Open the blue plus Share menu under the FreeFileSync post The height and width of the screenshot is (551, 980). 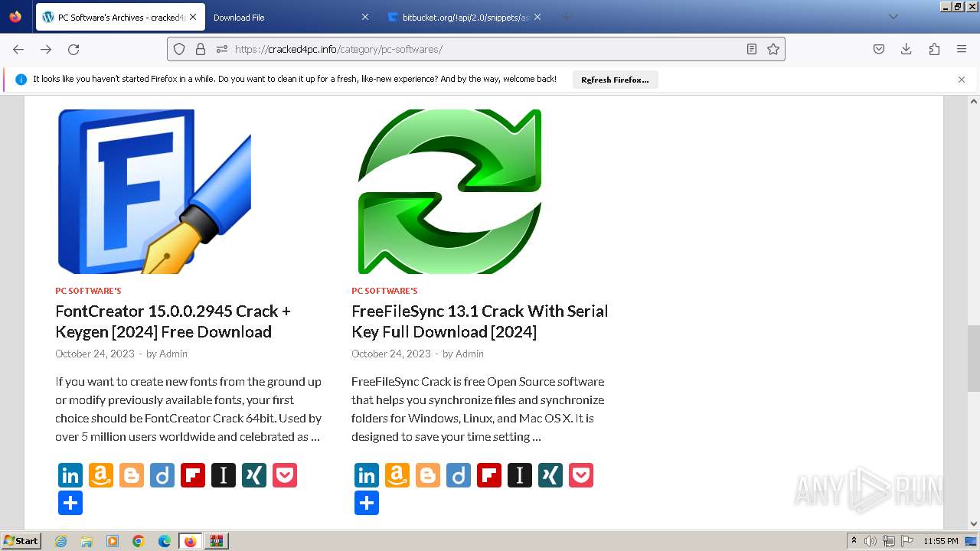[x=367, y=503]
